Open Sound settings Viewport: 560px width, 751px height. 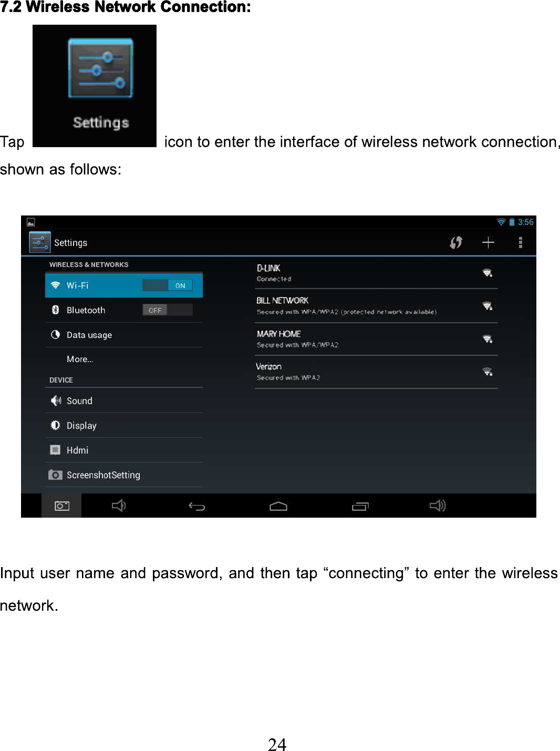pyautogui.click(x=124, y=400)
